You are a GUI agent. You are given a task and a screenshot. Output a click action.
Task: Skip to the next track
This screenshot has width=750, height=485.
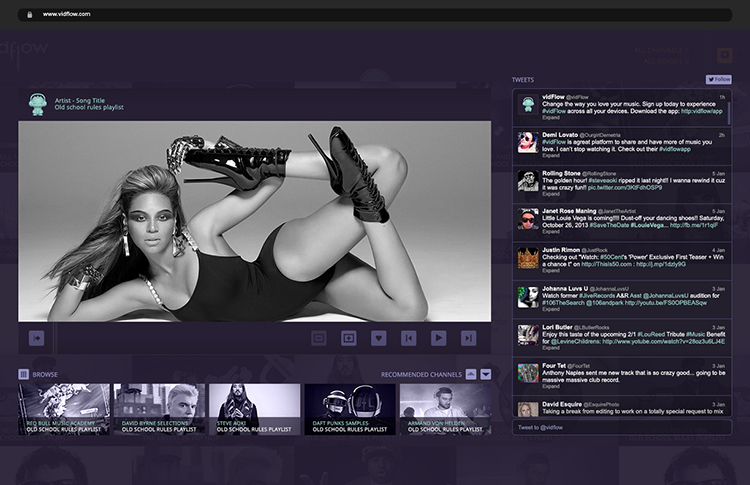coord(468,338)
